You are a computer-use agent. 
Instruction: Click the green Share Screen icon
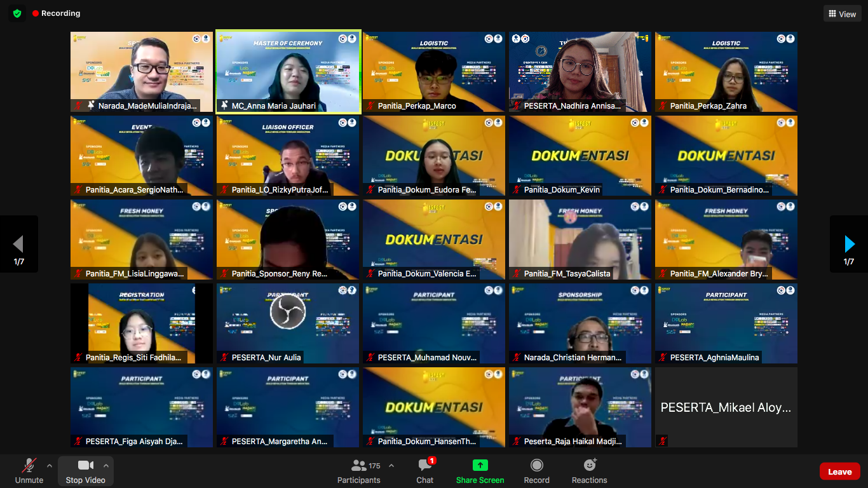pos(480,466)
